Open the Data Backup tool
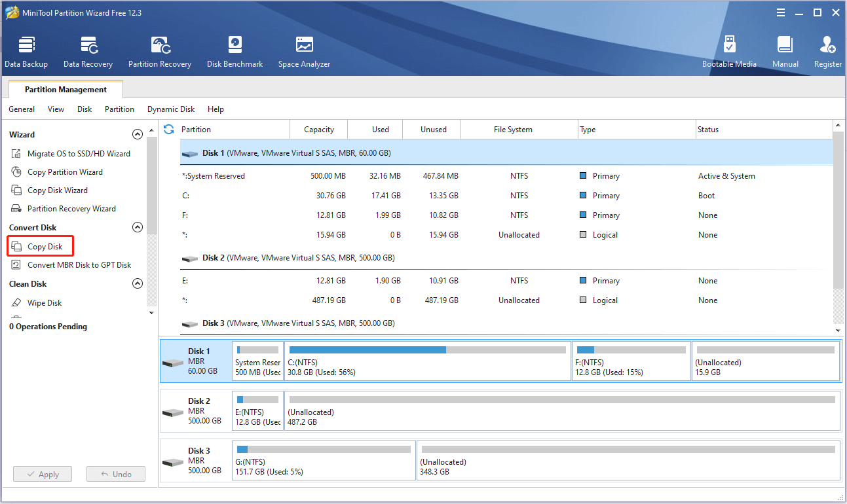Viewport: 847px width, 504px height. (26, 52)
